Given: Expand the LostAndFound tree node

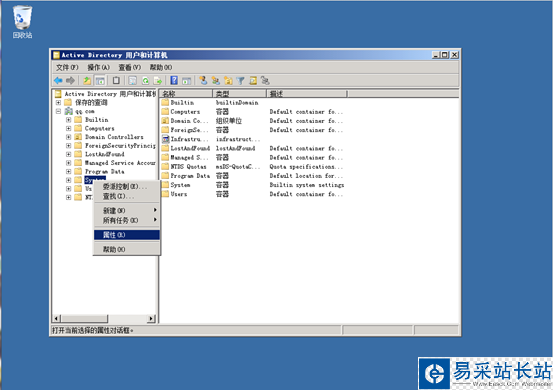Looking at the screenshot, I should (x=68, y=154).
